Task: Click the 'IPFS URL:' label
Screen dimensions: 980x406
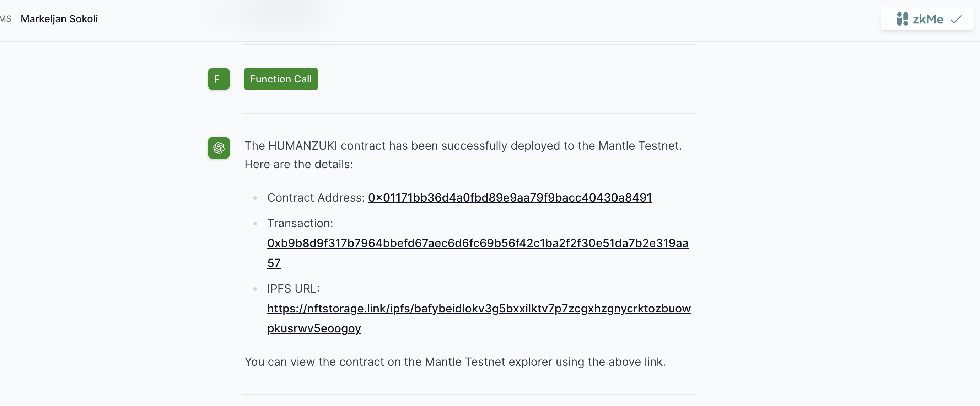Action: 293,288
